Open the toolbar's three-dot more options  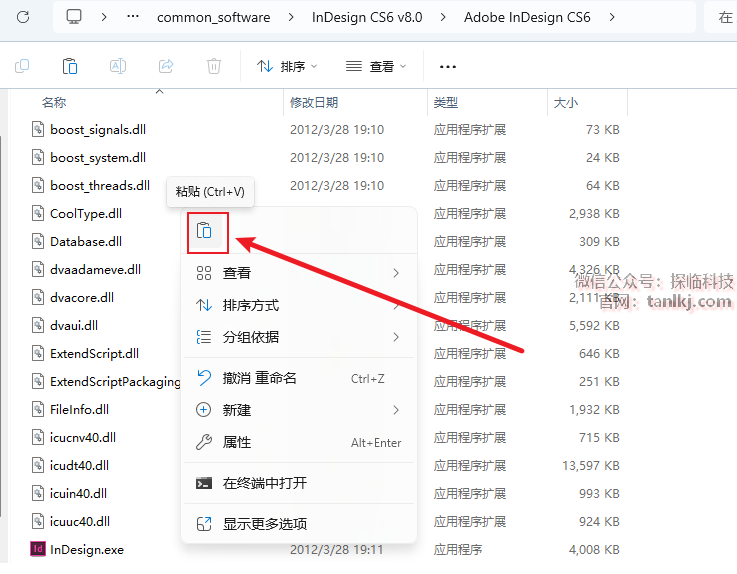447,67
